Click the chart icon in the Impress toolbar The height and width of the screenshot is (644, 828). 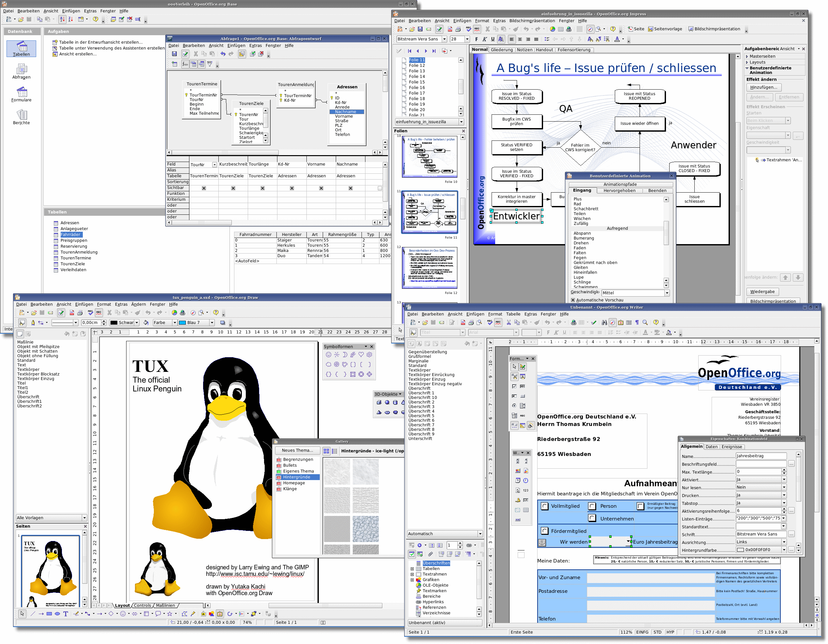552,29
